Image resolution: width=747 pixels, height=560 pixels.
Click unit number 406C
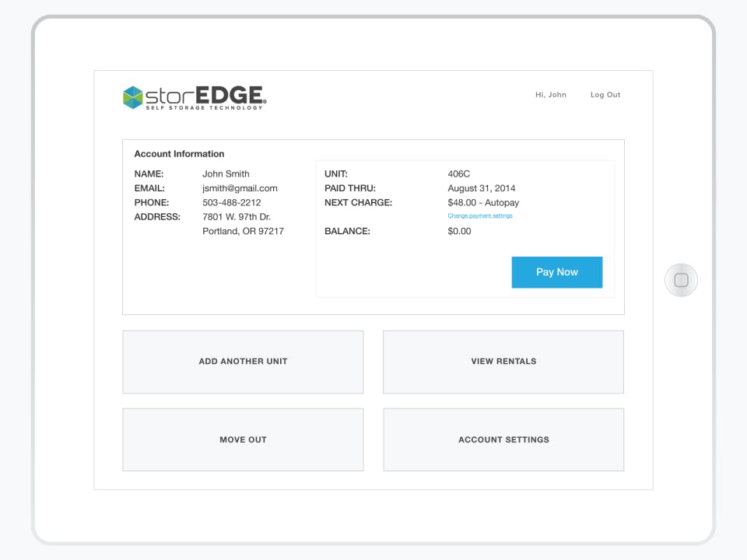457,173
